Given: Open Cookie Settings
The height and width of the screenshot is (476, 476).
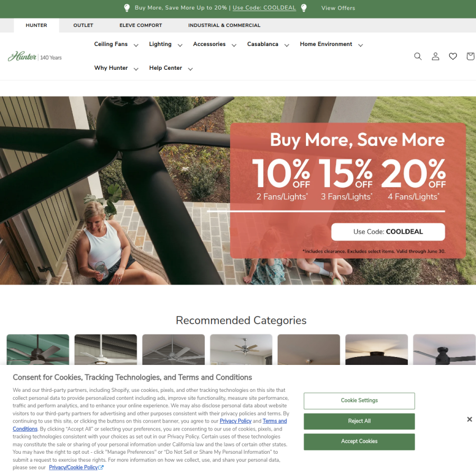Looking at the screenshot, I should (x=359, y=401).
